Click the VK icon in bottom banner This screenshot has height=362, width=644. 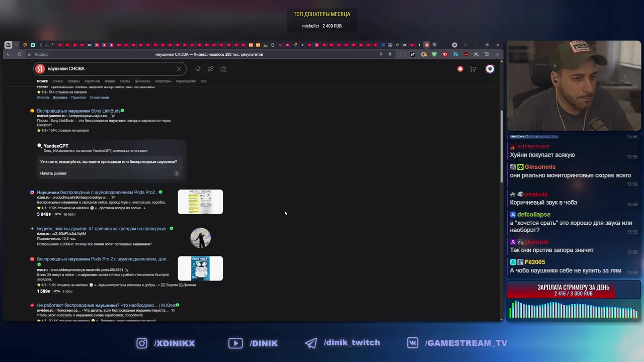[413, 343]
